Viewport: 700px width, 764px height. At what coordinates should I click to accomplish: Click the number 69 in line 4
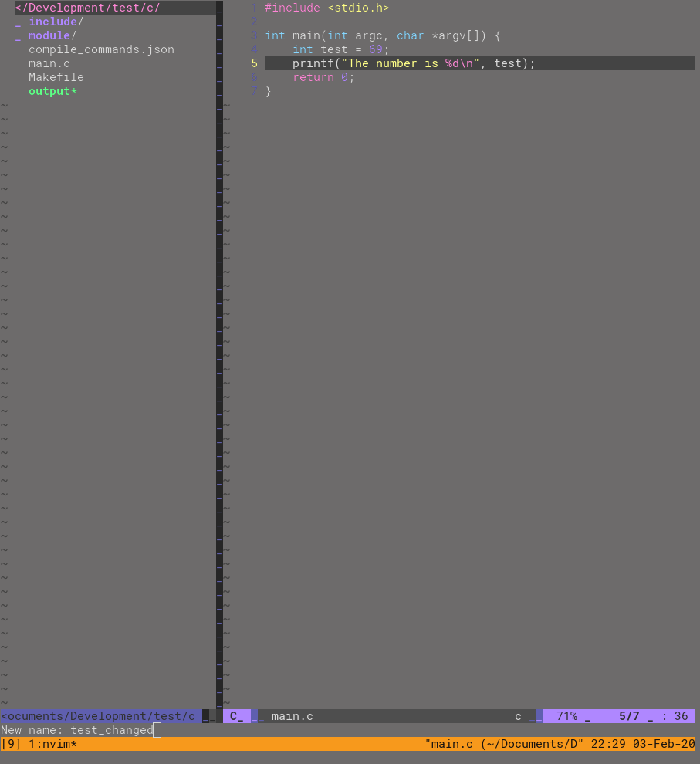tap(376, 49)
